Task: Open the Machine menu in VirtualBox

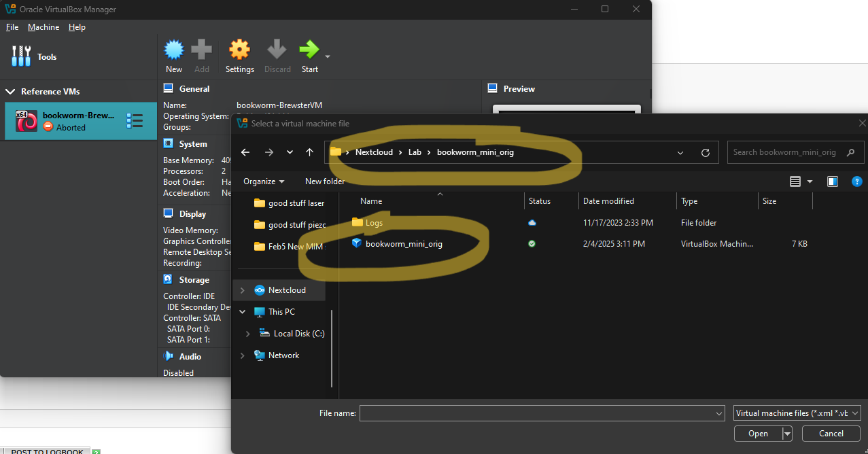Action: (44, 27)
